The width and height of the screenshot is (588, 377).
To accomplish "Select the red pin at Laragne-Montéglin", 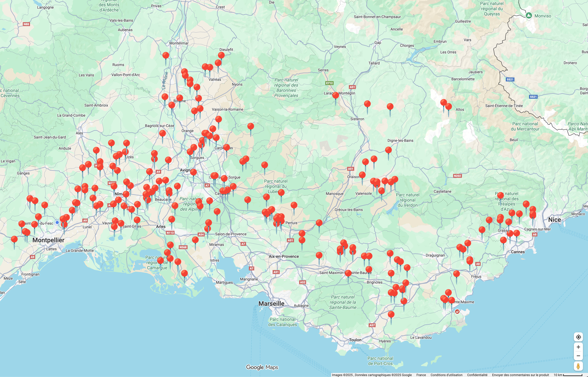I will (x=336, y=95).
